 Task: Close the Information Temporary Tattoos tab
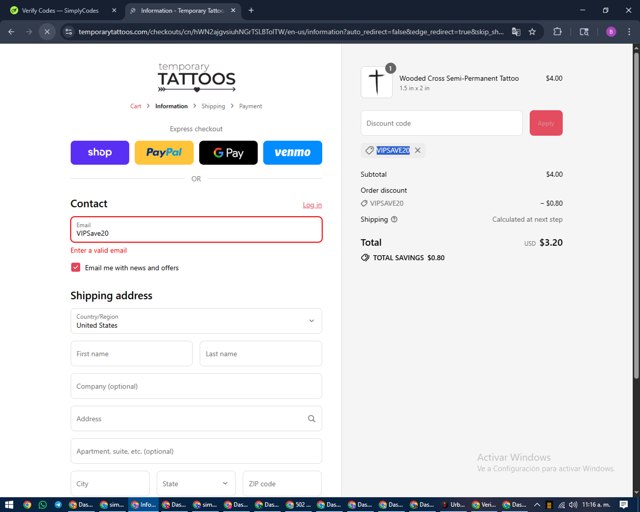233,11
